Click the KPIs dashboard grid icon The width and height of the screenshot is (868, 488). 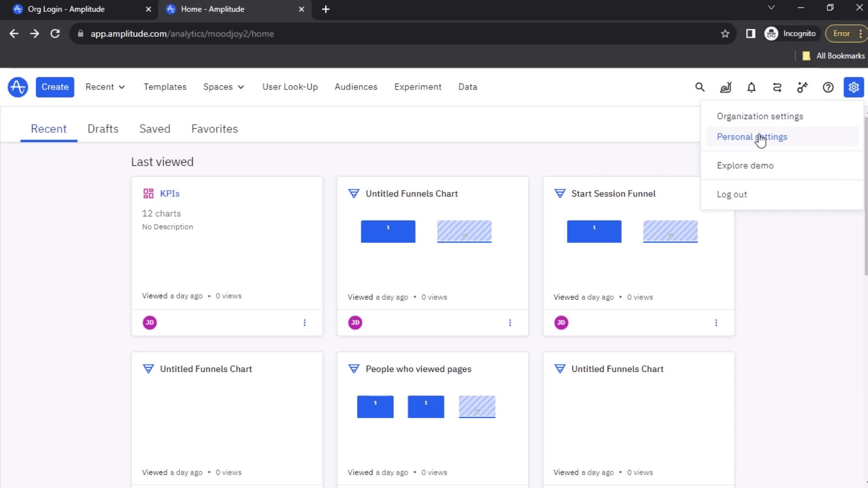click(x=148, y=194)
